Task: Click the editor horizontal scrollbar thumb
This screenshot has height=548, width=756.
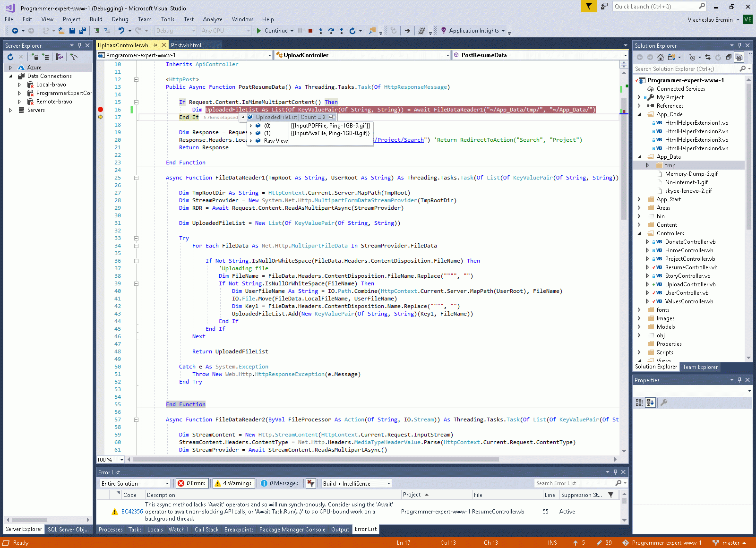Action: (316, 459)
